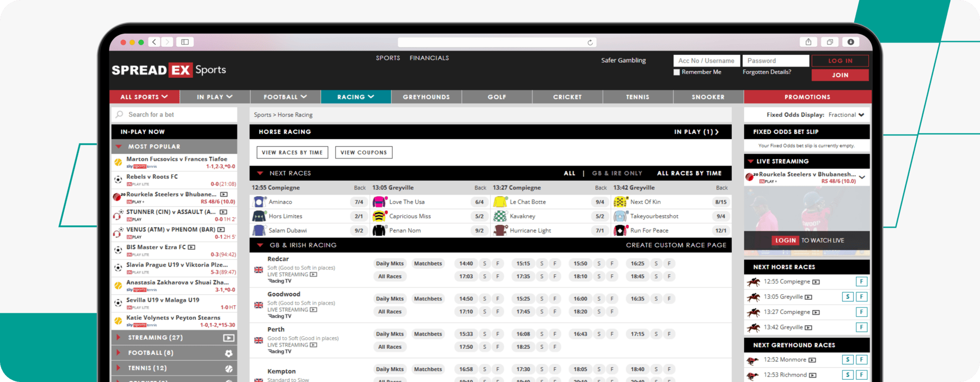The image size is (980, 382).
Task: Click Forgotten Details link
Action: click(767, 72)
